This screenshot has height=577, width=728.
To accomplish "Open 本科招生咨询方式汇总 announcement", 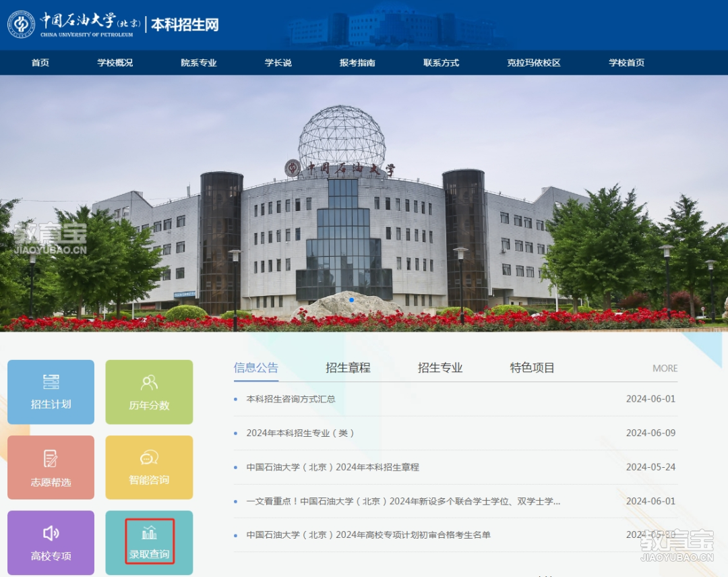I will [291, 399].
